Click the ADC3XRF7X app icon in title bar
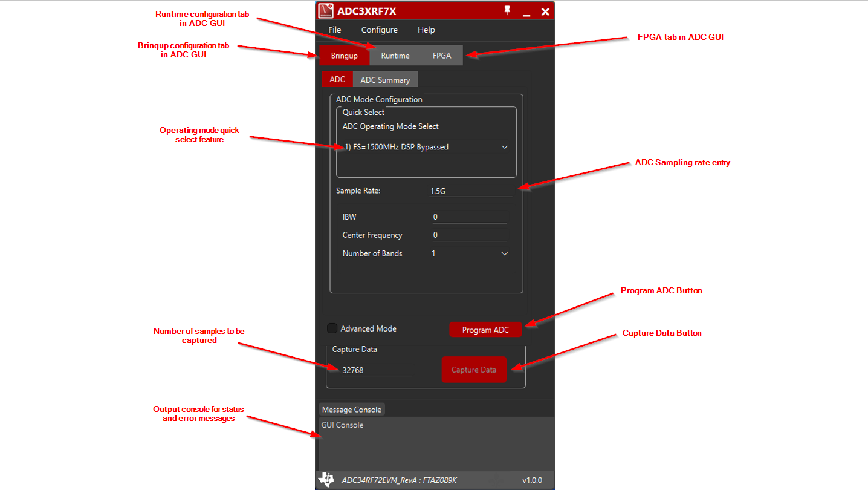Screen dimensions: 868x490 pos(326,11)
